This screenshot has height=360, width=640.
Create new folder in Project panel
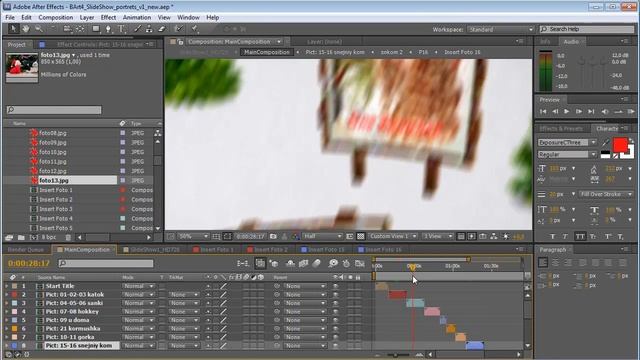click(x=21, y=237)
